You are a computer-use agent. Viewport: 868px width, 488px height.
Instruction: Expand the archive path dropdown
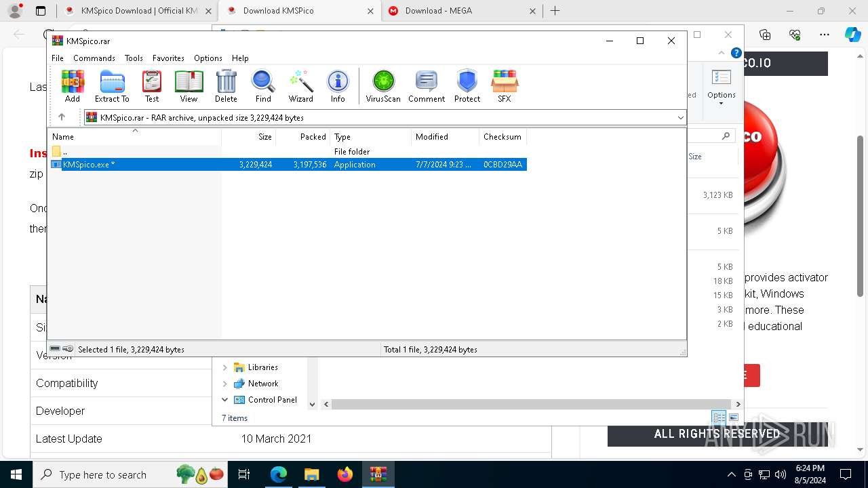tap(680, 118)
